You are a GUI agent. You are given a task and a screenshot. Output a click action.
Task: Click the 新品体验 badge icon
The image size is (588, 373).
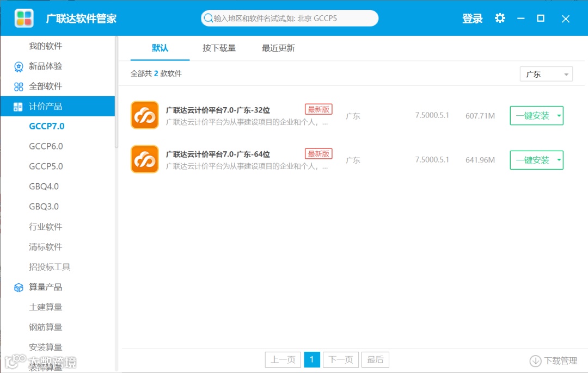point(19,66)
